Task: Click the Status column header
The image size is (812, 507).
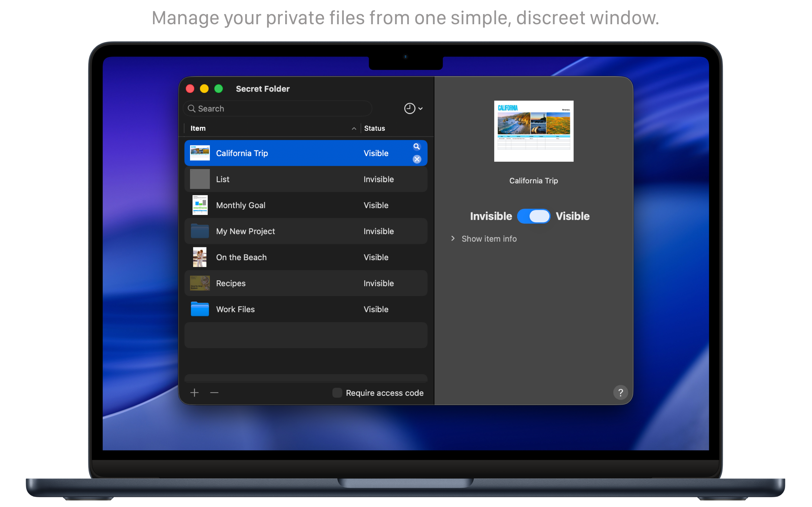Action: (375, 128)
